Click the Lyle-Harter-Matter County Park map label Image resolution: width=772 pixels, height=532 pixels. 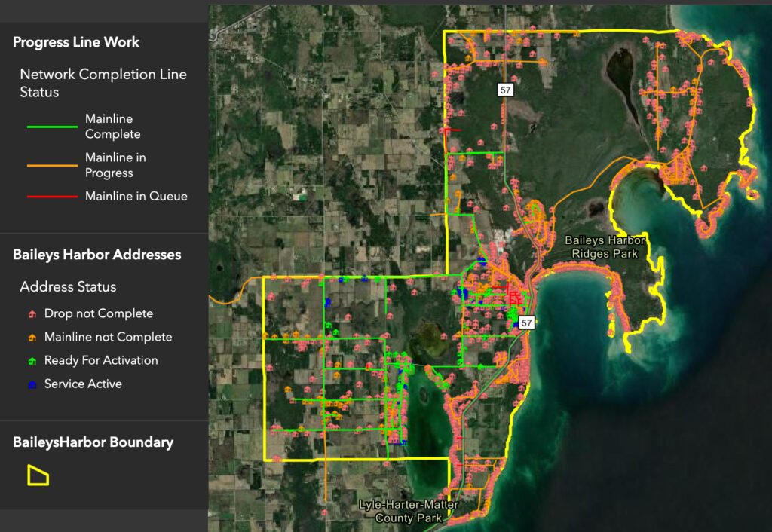tap(406, 511)
